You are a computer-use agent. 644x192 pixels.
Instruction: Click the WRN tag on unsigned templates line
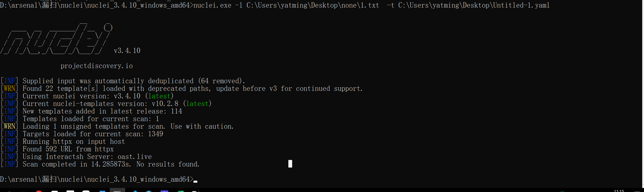(x=10, y=126)
